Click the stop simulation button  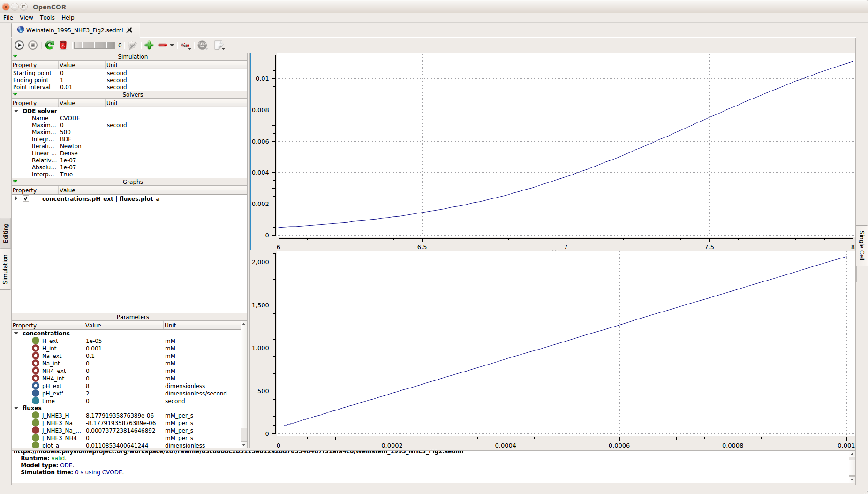33,45
